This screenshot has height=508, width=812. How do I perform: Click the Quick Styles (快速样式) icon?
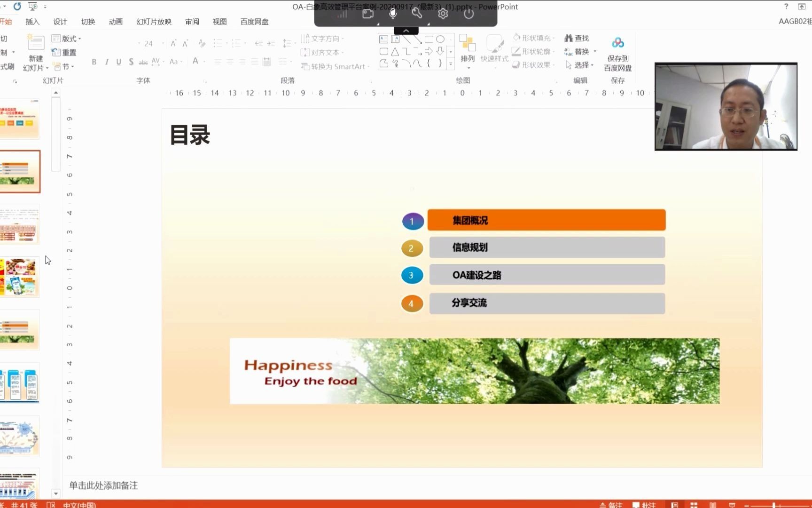point(494,43)
